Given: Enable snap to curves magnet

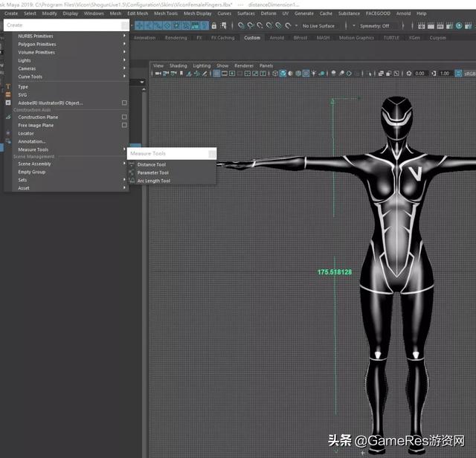Looking at the screenshot, I should [251, 26].
